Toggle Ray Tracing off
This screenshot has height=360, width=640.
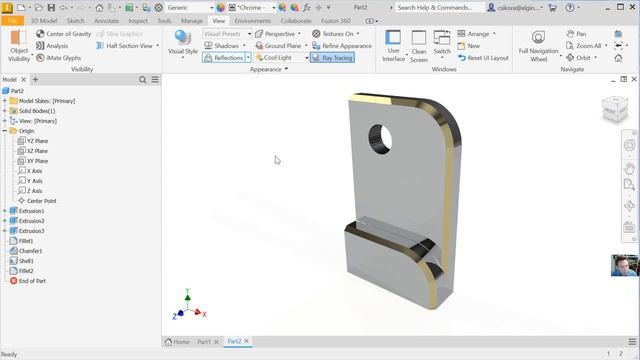332,58
